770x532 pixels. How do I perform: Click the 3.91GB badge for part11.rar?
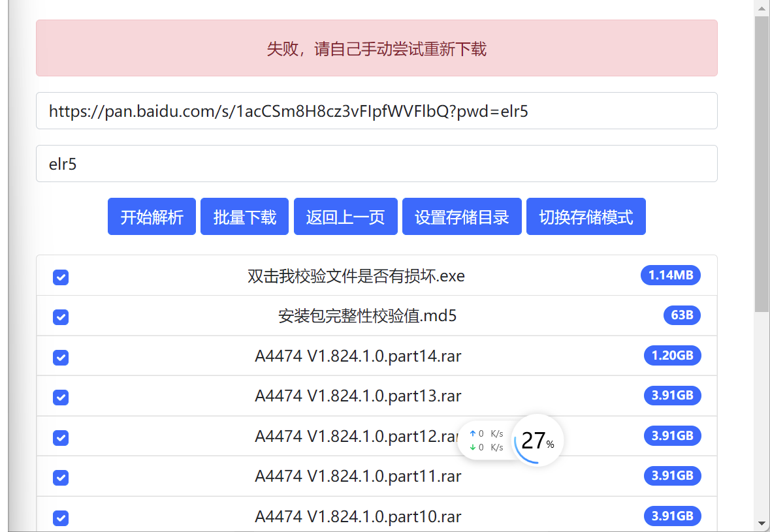tap(672, 476)
